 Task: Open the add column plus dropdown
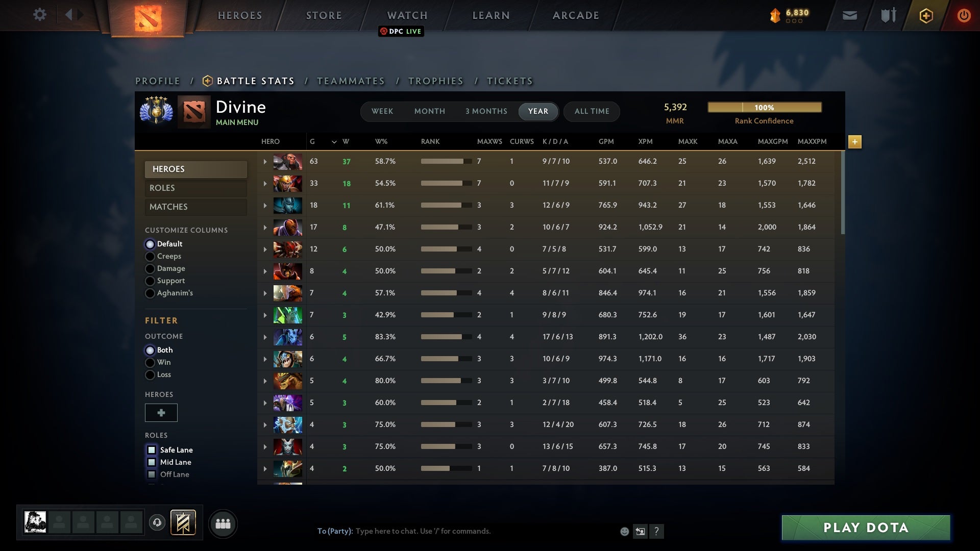(x=855, y=142)
